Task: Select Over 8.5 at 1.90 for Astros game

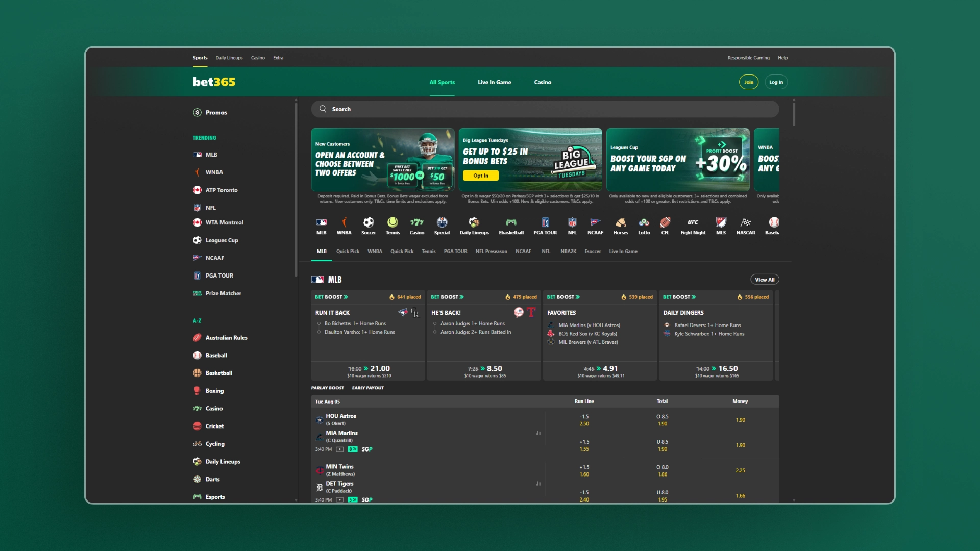Action: pos(662,420)
